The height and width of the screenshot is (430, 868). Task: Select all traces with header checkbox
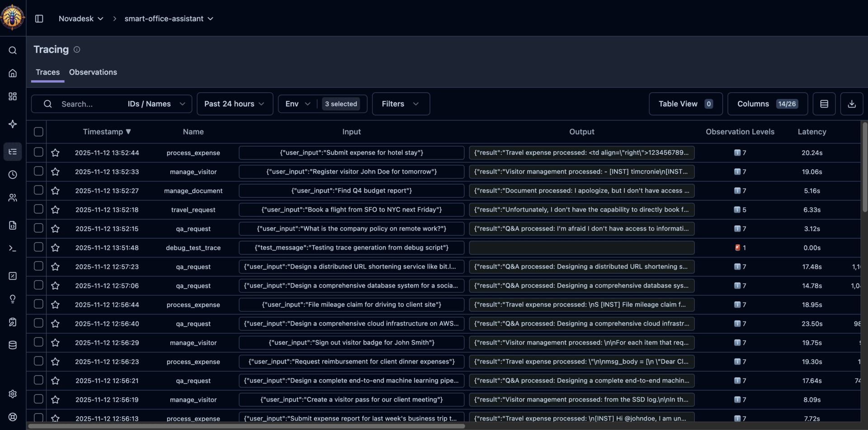tap(38, 132)
